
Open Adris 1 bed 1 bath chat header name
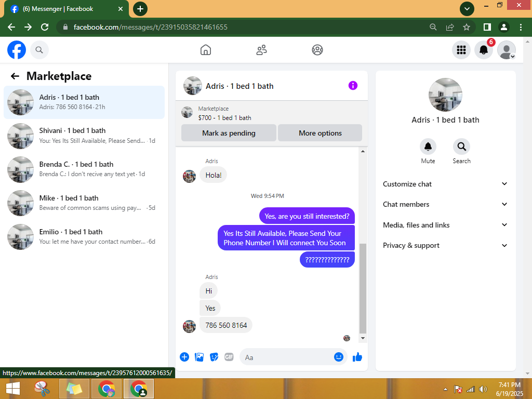[x=240, y=86]
